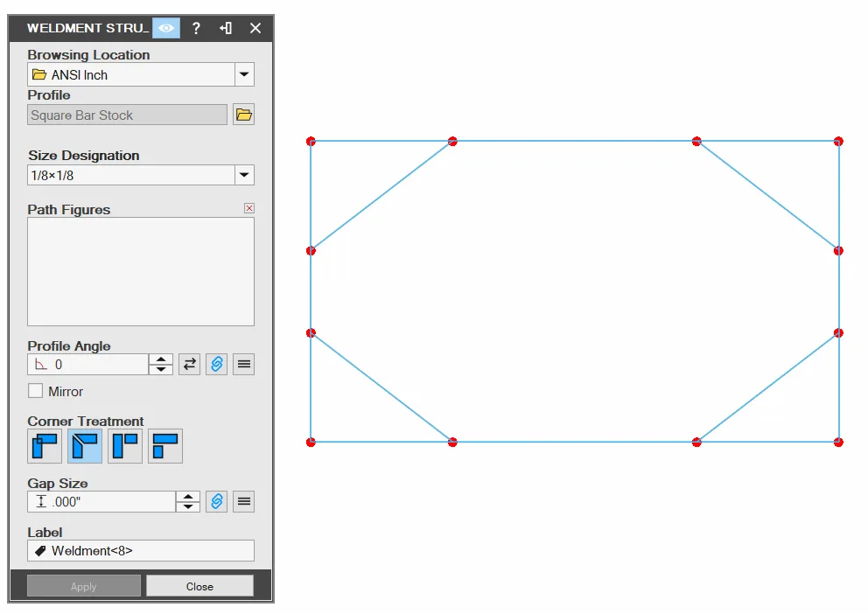Select the first Corner Treatment option
This screenshot has height=614, width=868.
[x=45, y=446]
